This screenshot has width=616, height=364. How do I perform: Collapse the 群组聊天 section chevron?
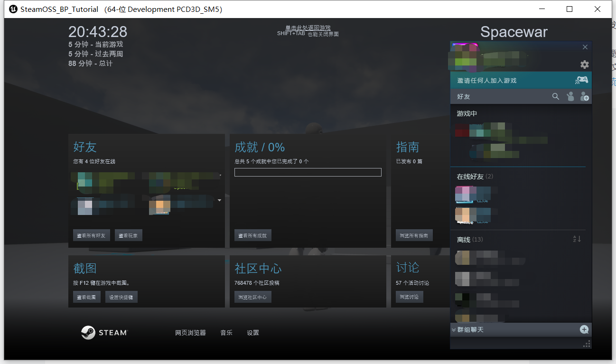[454, 329]
